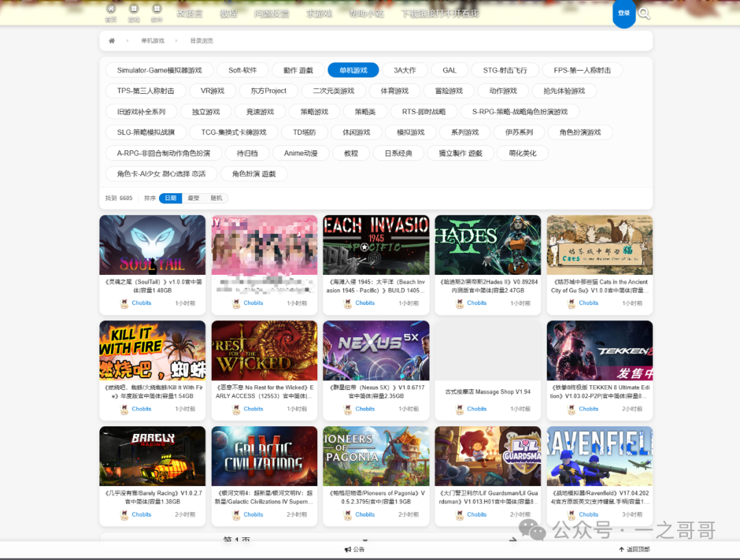Viewport: 740px width, 560px height.
Task: Open the TEKKEN 8 cover thumbnail
Action: tap(600, 351)
